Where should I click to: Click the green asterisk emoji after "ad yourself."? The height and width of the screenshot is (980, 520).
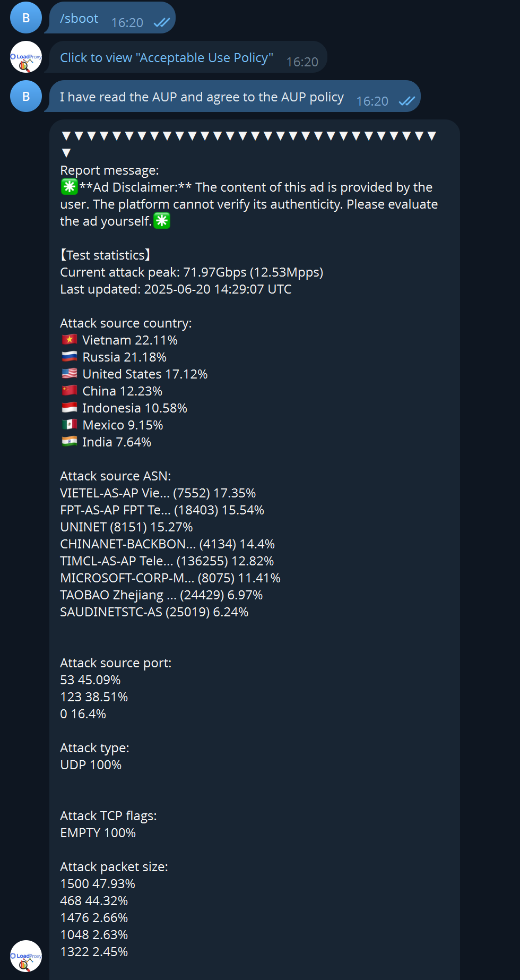[x=162, y=221]
